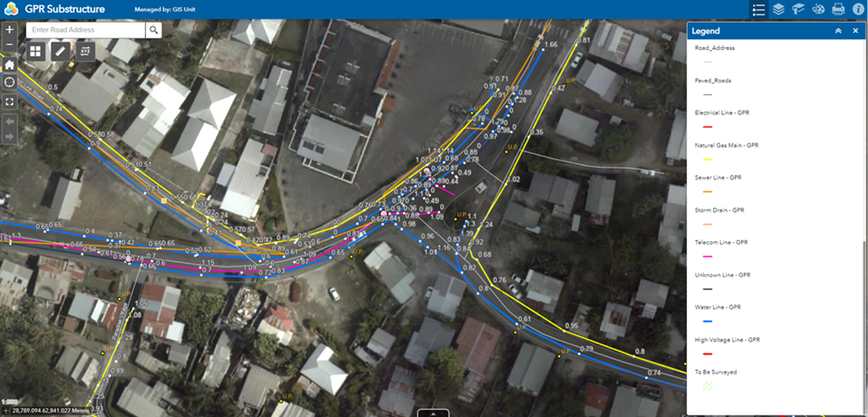Open the About info widget
This screenshot has width=868, height=417.
pyautogui.click(x=858, y=9)
